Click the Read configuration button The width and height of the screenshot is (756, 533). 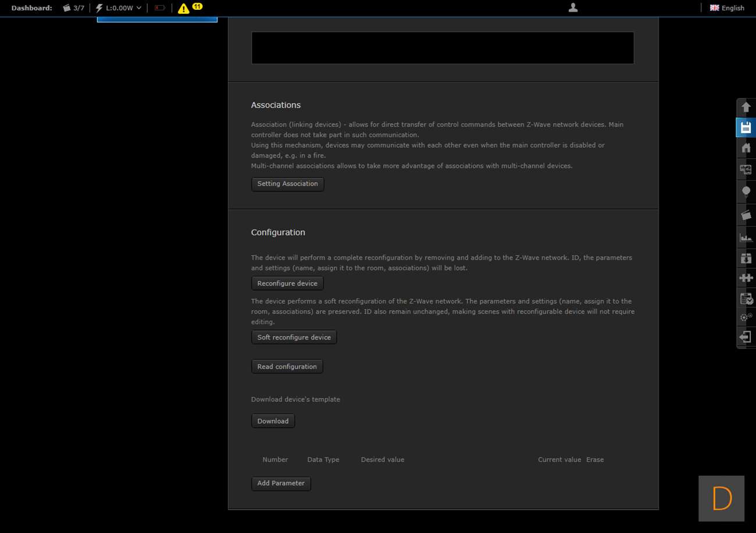point(287,367)
